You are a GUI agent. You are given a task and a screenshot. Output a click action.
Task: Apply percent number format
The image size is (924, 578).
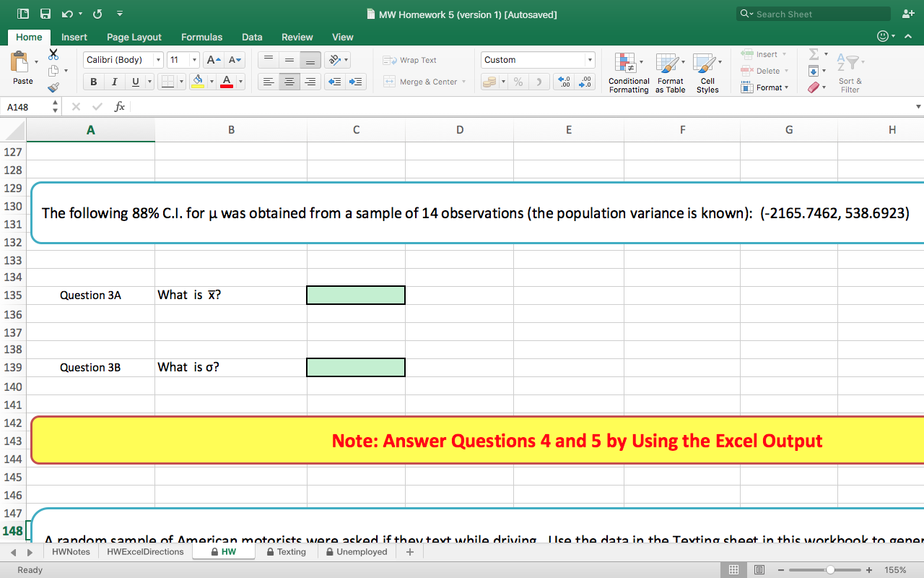point(518,82)
